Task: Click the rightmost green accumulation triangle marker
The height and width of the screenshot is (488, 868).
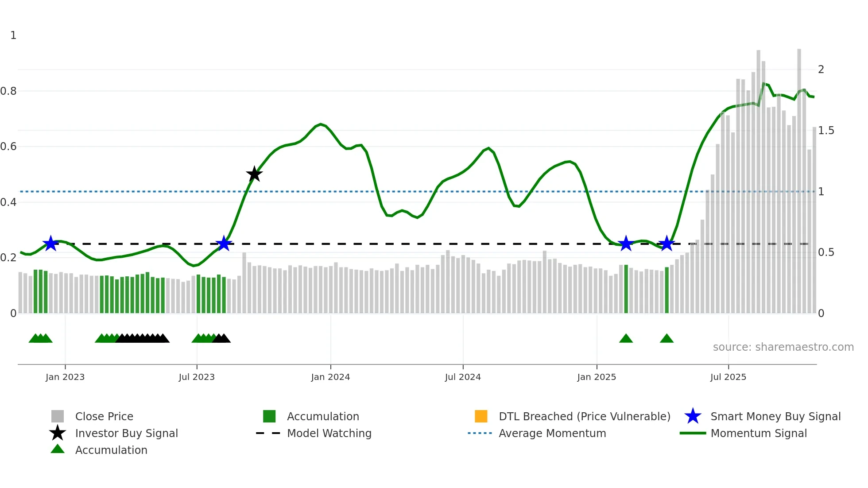Action: 666,339
